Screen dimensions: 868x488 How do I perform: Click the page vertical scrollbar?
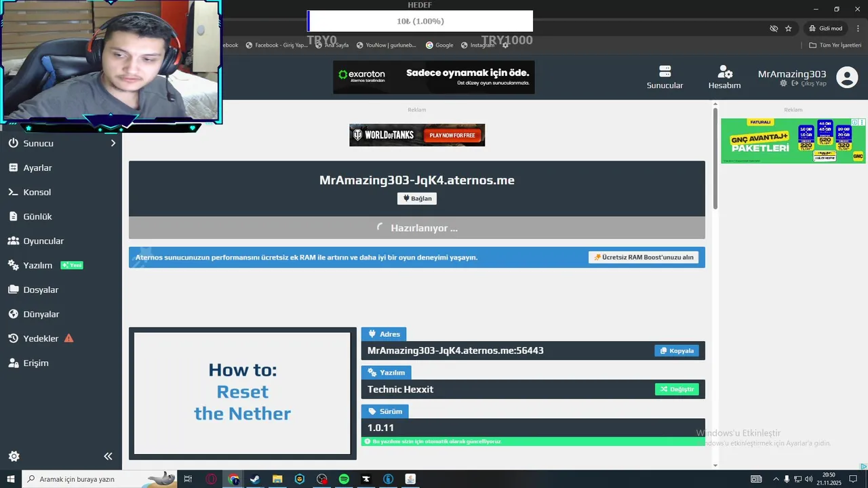tap(715, 159)
